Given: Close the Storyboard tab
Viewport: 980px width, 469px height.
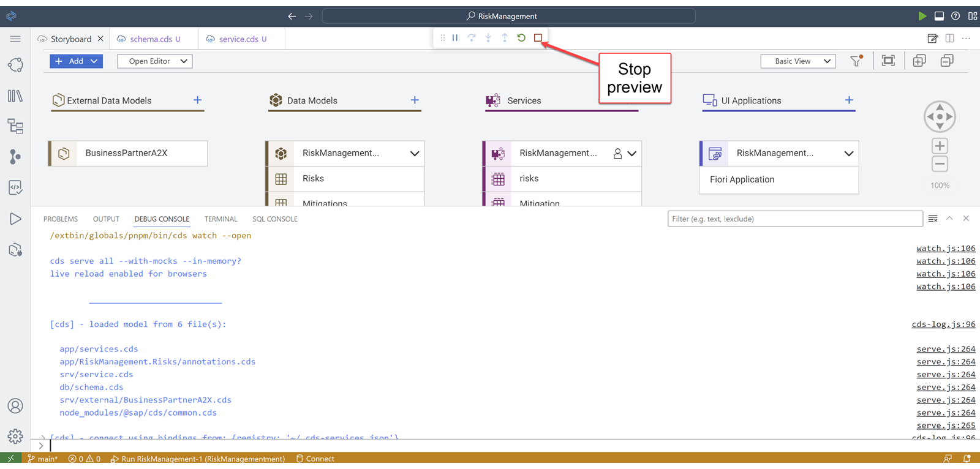Looking at the screenshot, I should pos(101,39).
